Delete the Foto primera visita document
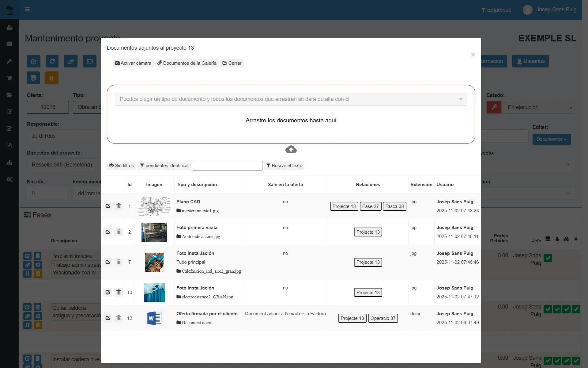 pyautogui.click(x=119, y=232)
